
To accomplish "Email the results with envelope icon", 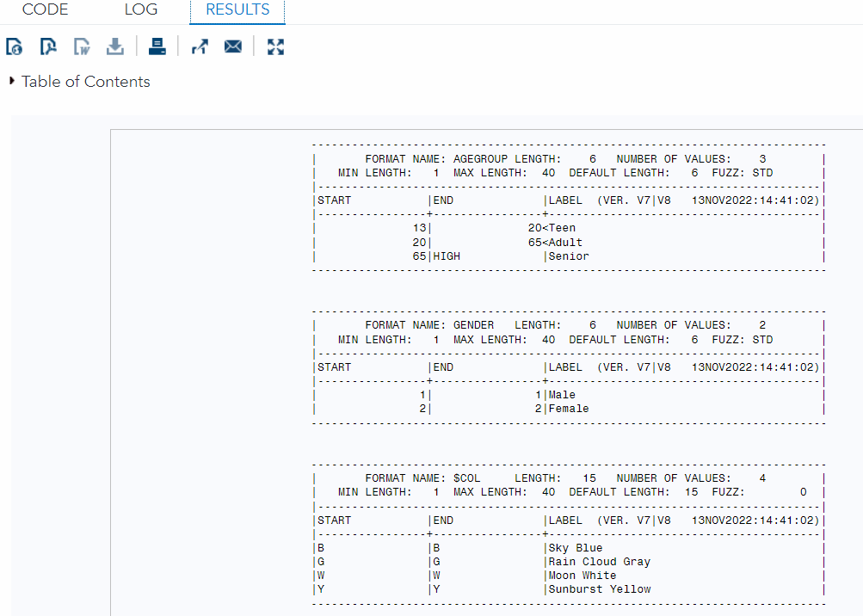I will pyautogui.click(x=233, y=46).
